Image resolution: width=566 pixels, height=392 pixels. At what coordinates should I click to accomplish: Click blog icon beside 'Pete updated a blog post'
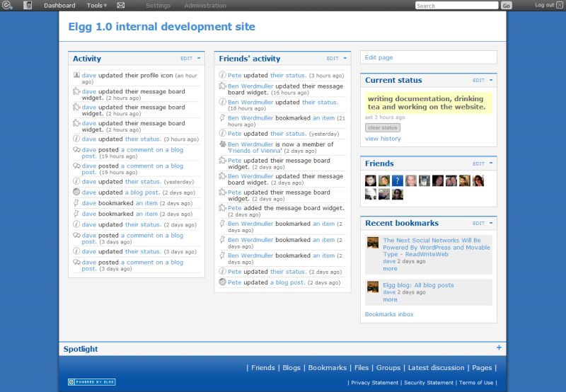[223, 282]
